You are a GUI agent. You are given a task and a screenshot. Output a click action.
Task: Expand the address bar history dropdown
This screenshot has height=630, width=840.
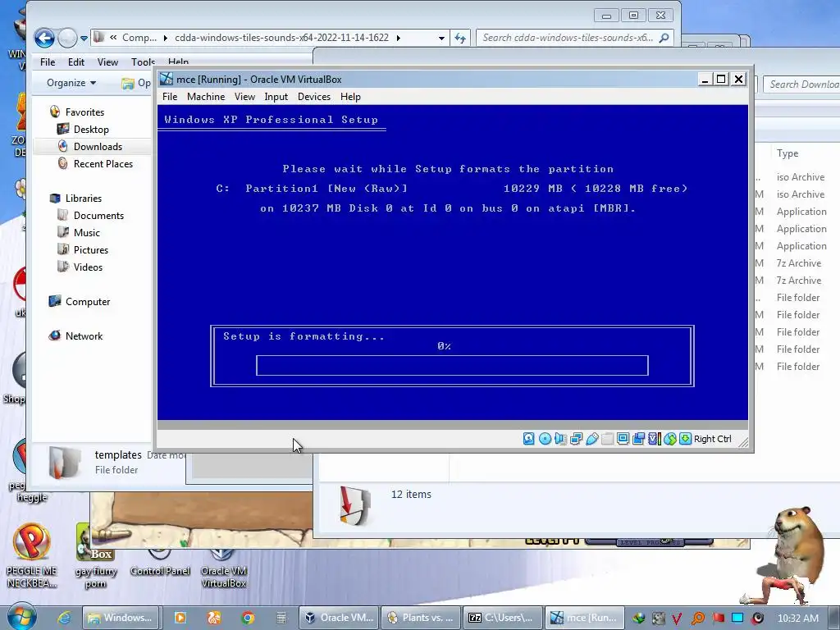(x=441, y=38)
